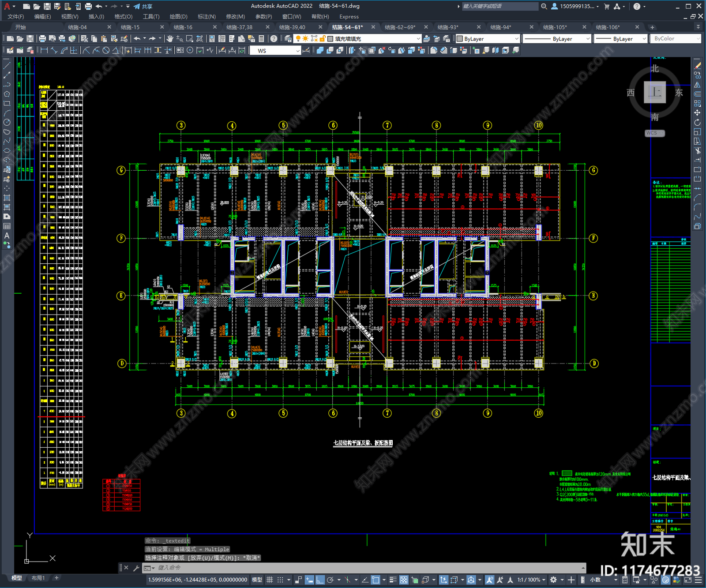Open the ByColor plot style dropdown

675,39
